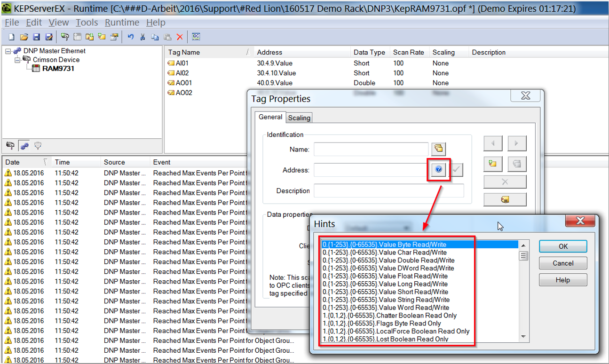This screenshot has height=364, width=609.
Task: Launch the Quick Client (QC) icon
Action: coord(196,37)
